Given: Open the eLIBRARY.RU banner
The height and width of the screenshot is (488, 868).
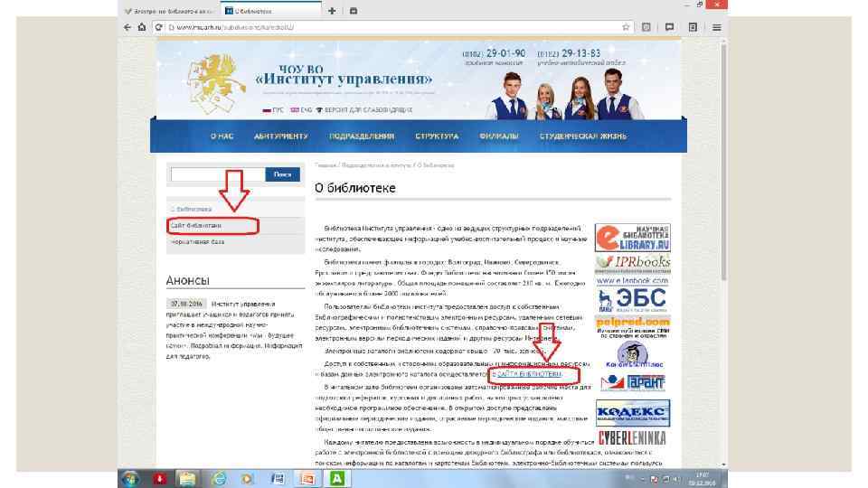Looking at the screenshot, I should (633, 238).
